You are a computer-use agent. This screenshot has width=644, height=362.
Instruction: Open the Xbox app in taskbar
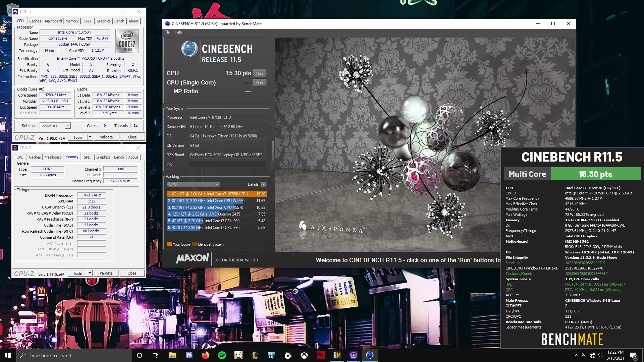304,355
